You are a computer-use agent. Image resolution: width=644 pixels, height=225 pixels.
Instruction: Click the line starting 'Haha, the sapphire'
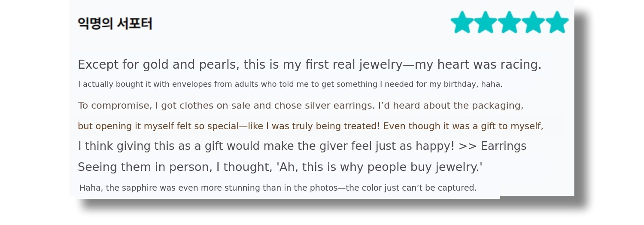coord(278,188)
